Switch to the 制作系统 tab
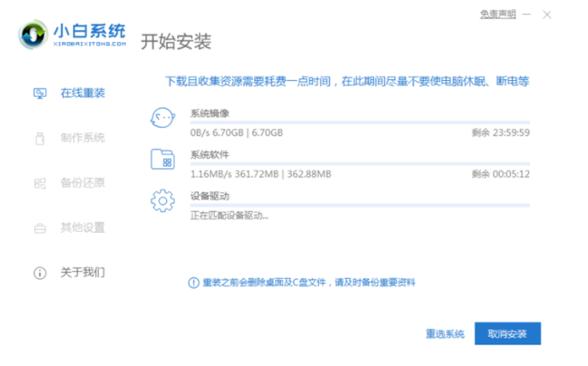588x366 pixels. pyautogui.click(x=82, y=138)
